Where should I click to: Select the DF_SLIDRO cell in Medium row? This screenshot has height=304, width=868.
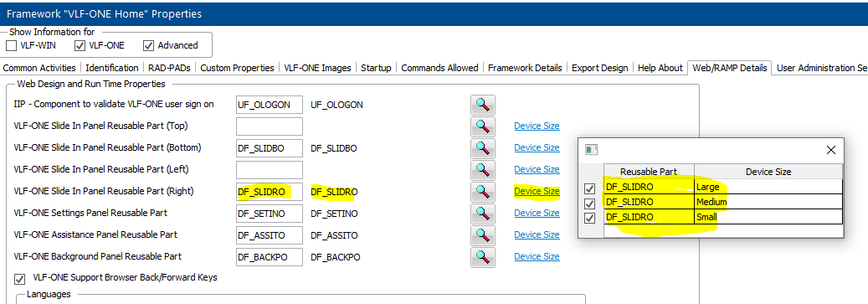649,202
